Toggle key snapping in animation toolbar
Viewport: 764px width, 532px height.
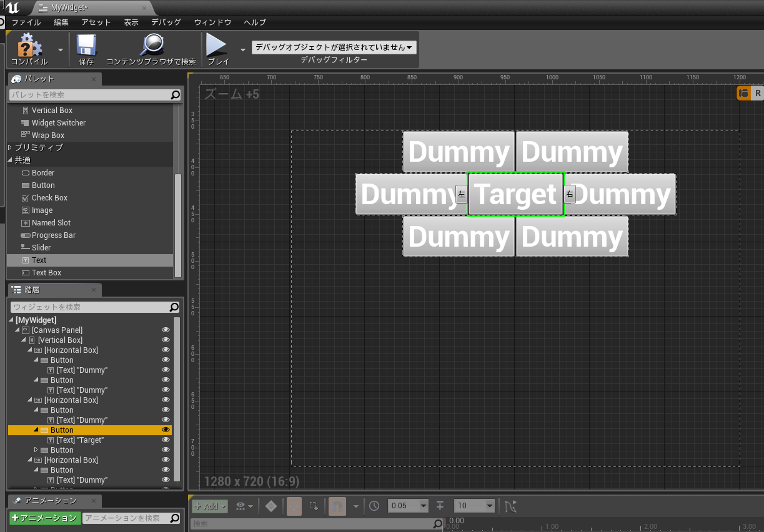tap(338, 506)
